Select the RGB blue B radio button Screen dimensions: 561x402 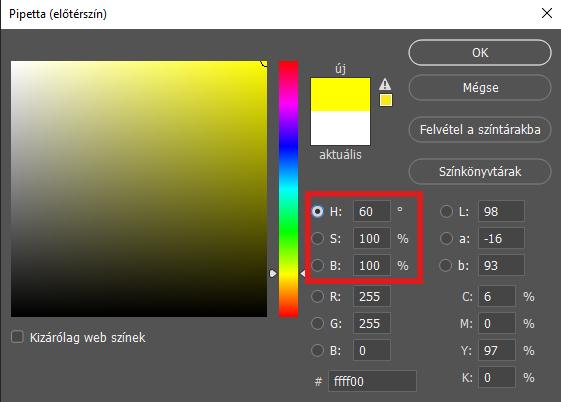(x=317, y=350)
